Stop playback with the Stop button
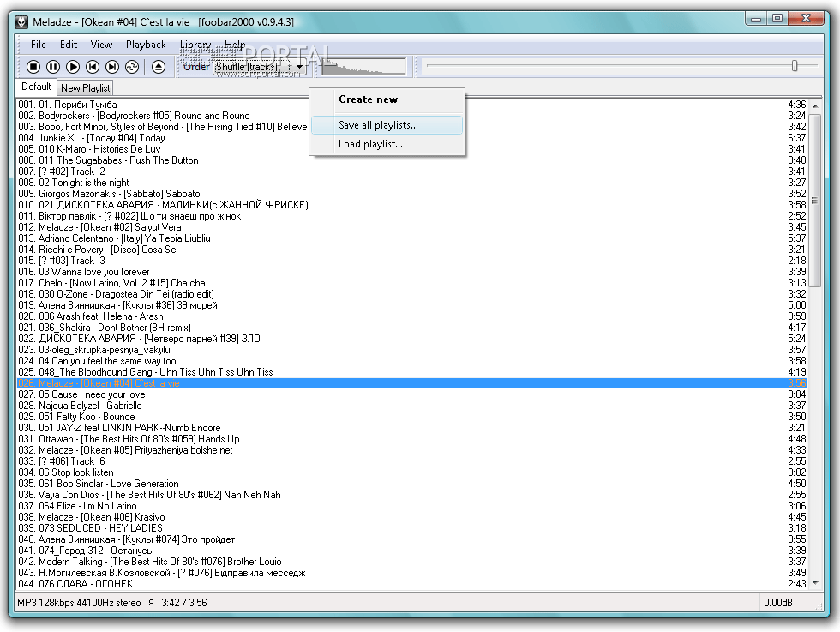 33,67
